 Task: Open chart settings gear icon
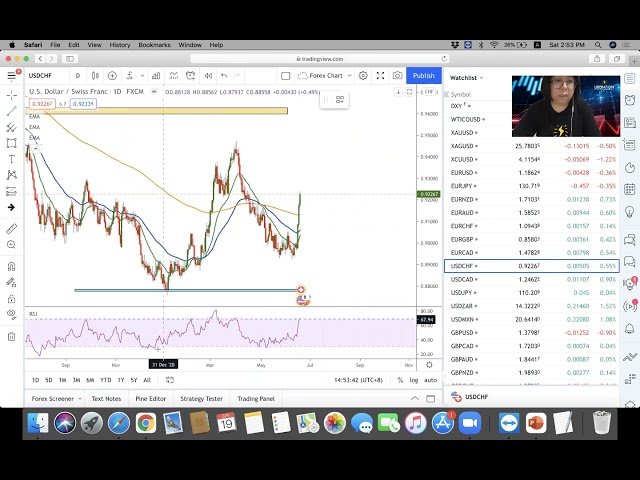click(x=363, y=76)
